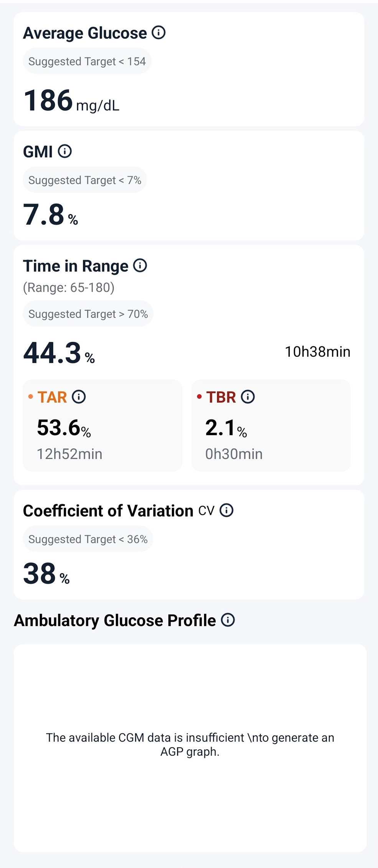
Task: Tap the "Suggested Target < 154" pill
Action: [x=87, y=61]
